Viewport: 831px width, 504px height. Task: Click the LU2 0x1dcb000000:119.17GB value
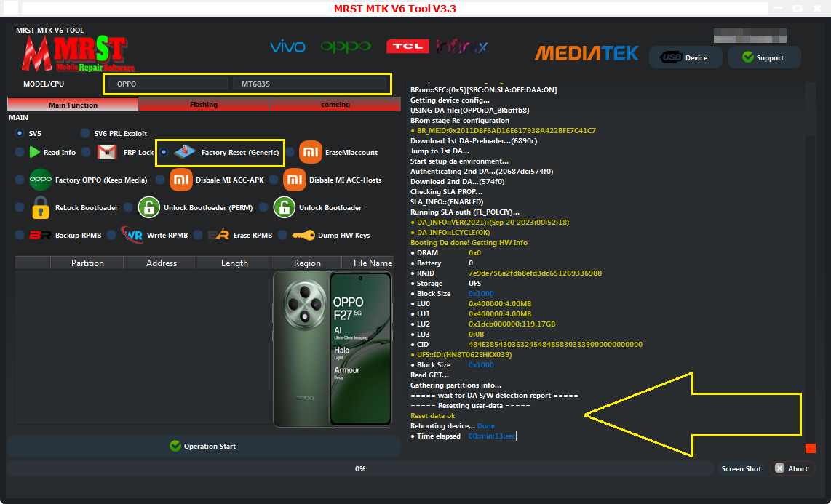tap(512, 324)
